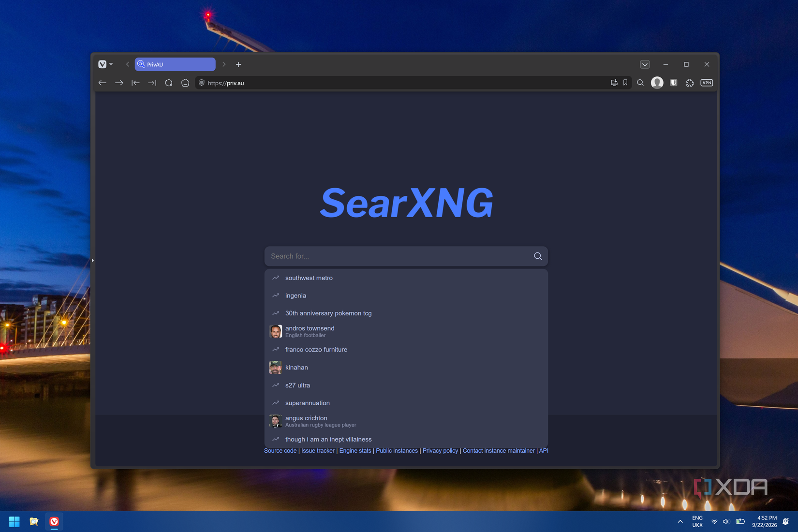The height and width of the screenshot is (532, 798).
Task: Click the address bar URL
Action: pos(226,83)
